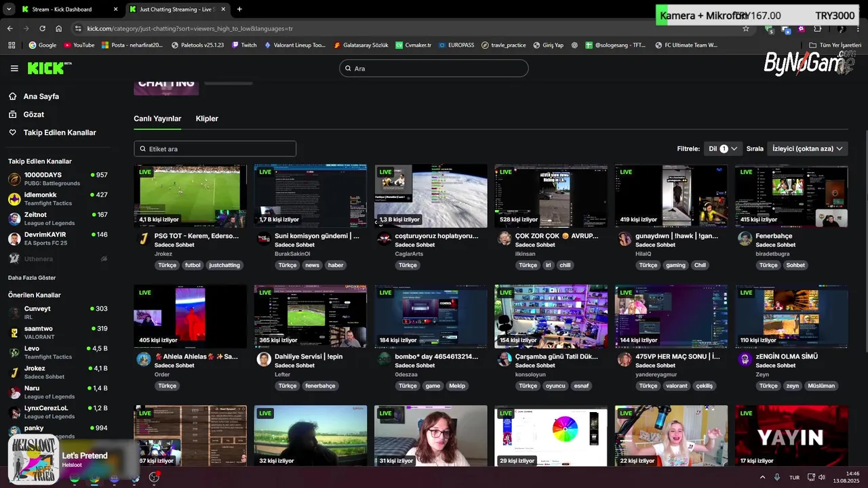Open Cunveyt recommended channel
The height and width of the screenshot is (488, 868).
58,312
